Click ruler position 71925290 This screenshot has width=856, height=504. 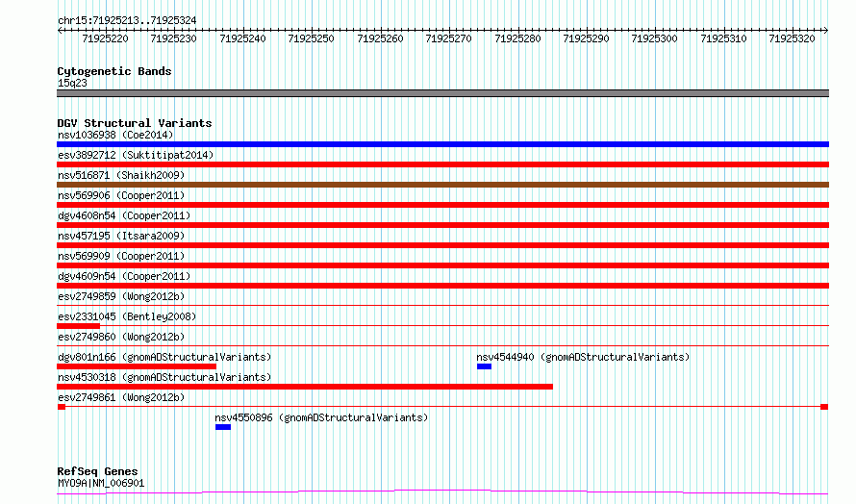[586, 38]
